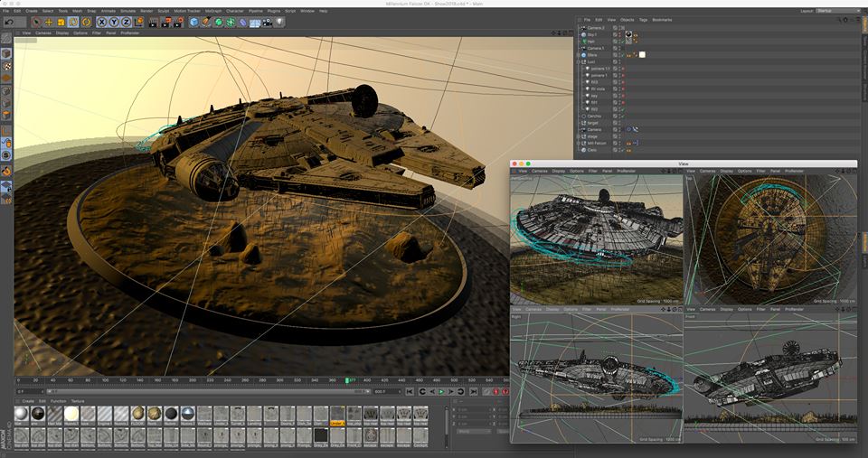868x458 pixels.
Task: Click the red Record Active Objects button
Action: coord(496,392)
